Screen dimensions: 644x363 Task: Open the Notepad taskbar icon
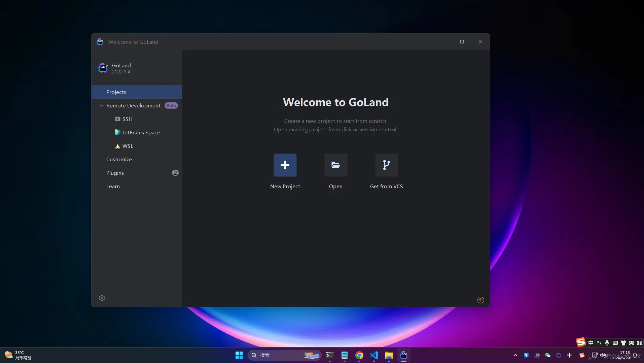[x=344, y=355]
